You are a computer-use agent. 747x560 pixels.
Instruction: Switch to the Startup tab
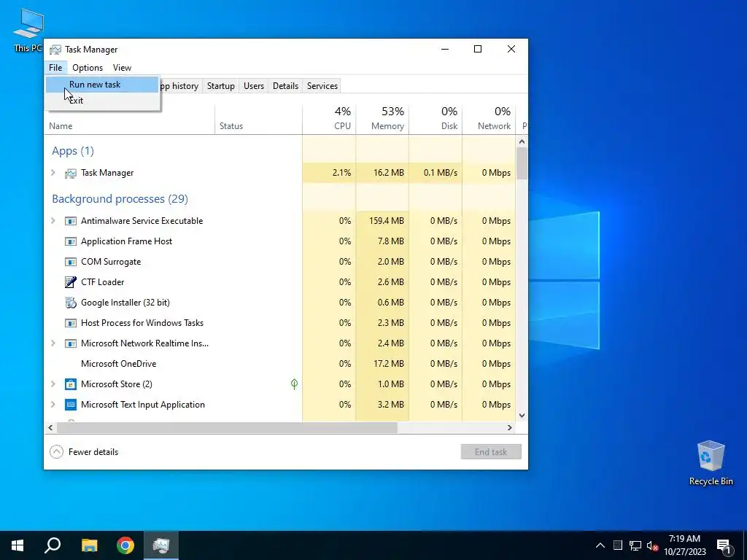click(220, 86)
